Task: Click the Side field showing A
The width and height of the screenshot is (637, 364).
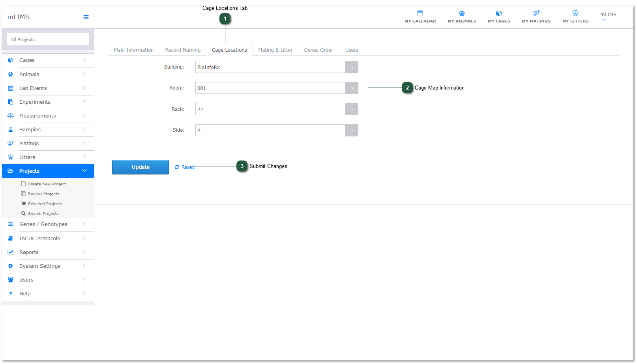Action: 270,130
